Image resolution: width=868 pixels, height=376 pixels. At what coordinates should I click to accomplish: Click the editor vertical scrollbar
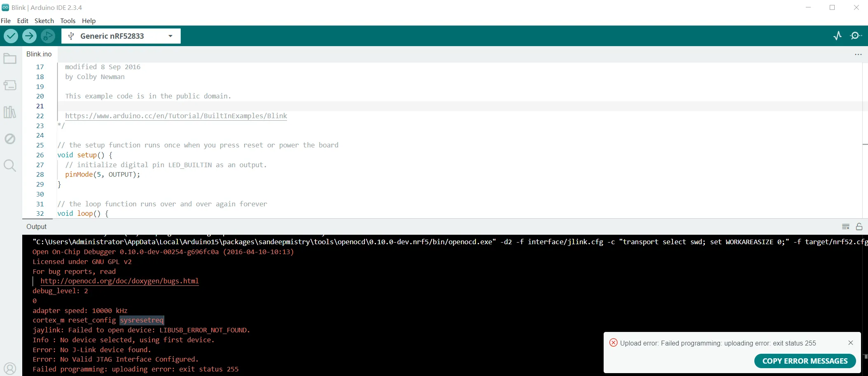[x=865, y=140]
